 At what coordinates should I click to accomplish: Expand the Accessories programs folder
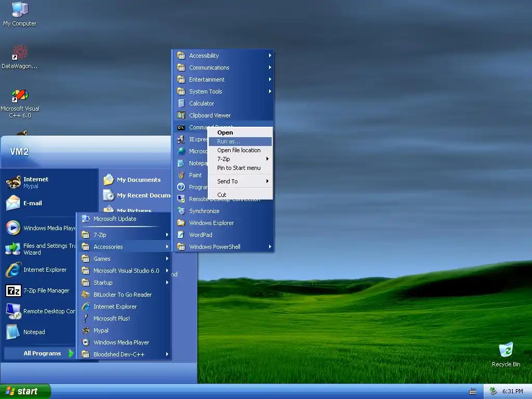click(x=124, y=247)
